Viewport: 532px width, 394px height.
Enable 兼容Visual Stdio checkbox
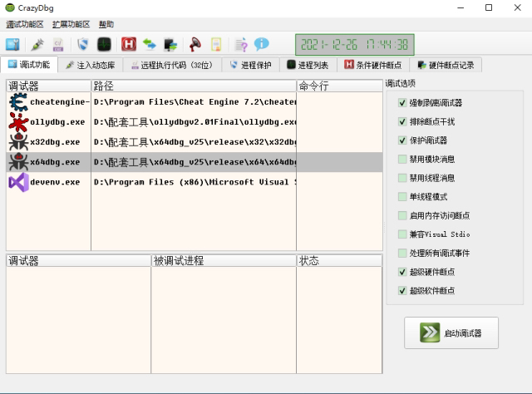pyautogui.click(x=402, y=234)
